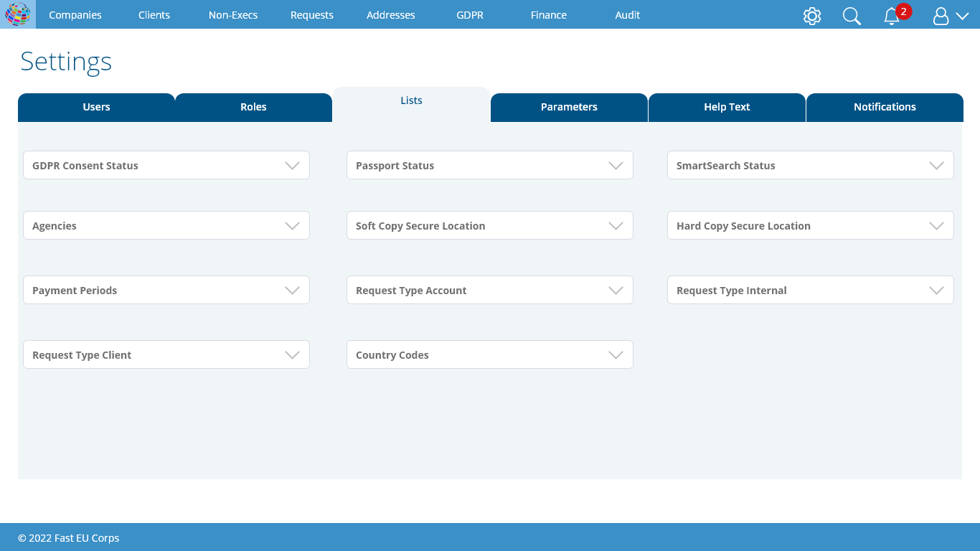
Task: Open the Addresses menu item
Action: [391, 15]
